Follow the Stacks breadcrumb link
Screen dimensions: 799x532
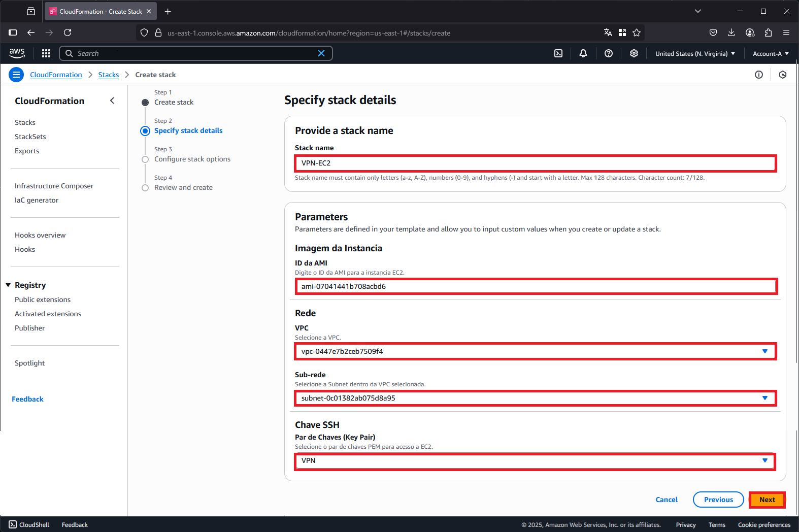pyautogui.click(x=109, y=75)
